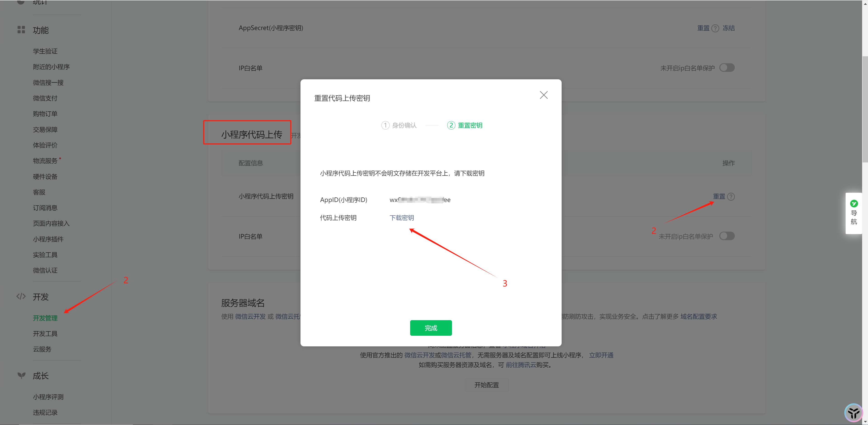Click help icon beside upload key 重置
This screenshot has width=868, height=425.
(731, 197)
